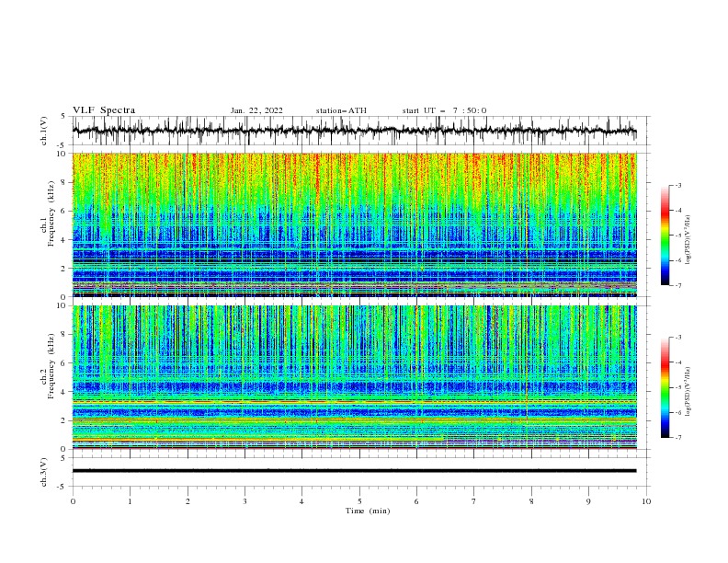Click the upper color bar beside ch.1 spectrogram
This screenshot has width=728, height=563.
665,236
